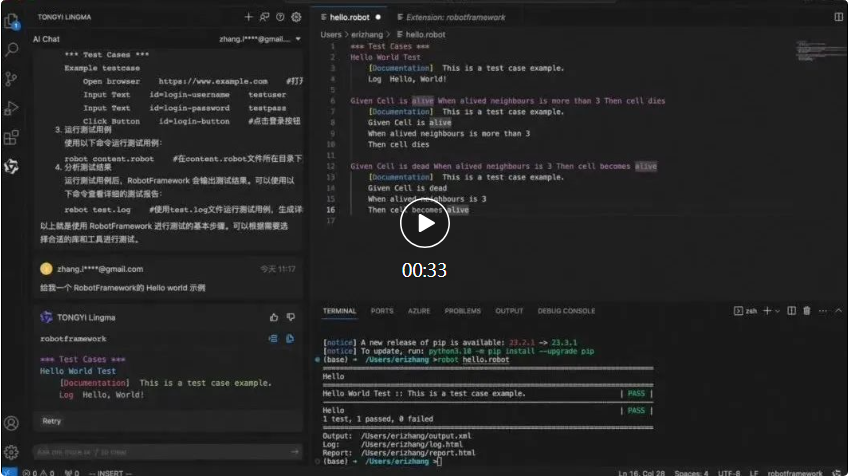Image resolution: width=849 pixels, height=476 pixels.
Task: Open the Run and Debug view
Action: 11,108
